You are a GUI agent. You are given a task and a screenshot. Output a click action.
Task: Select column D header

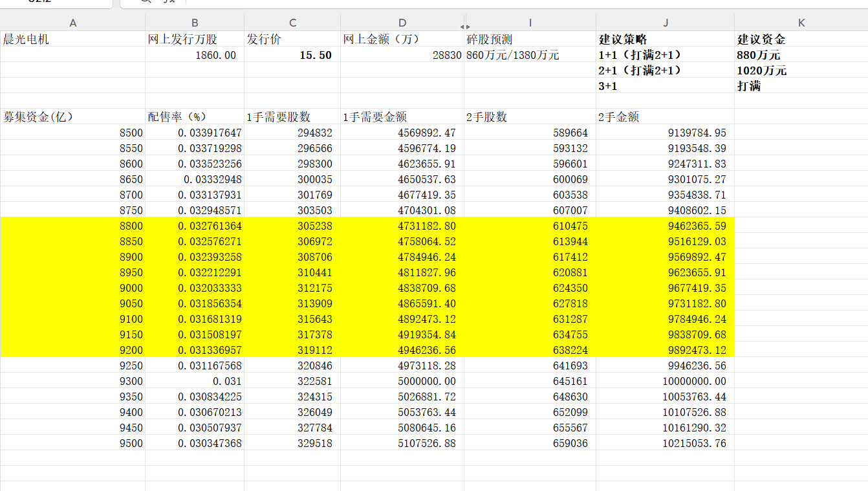tap(402, 23)
